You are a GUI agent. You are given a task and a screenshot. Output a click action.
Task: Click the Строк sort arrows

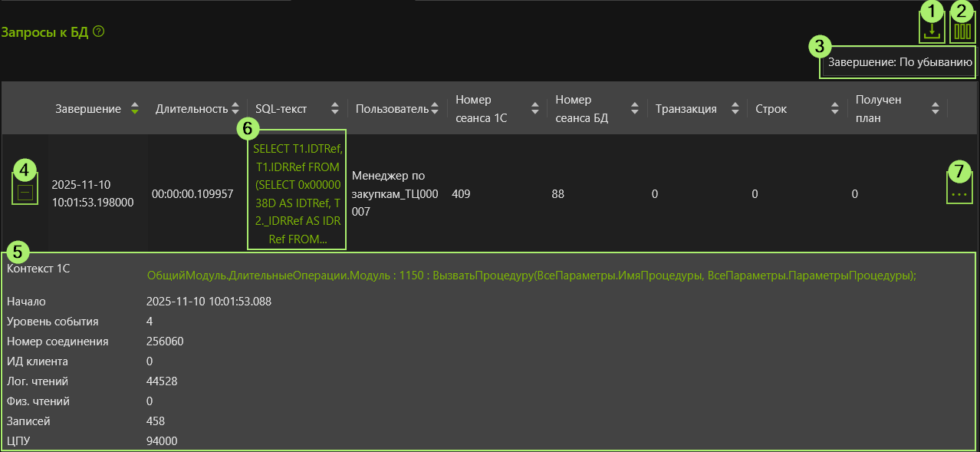coord(835,109)
